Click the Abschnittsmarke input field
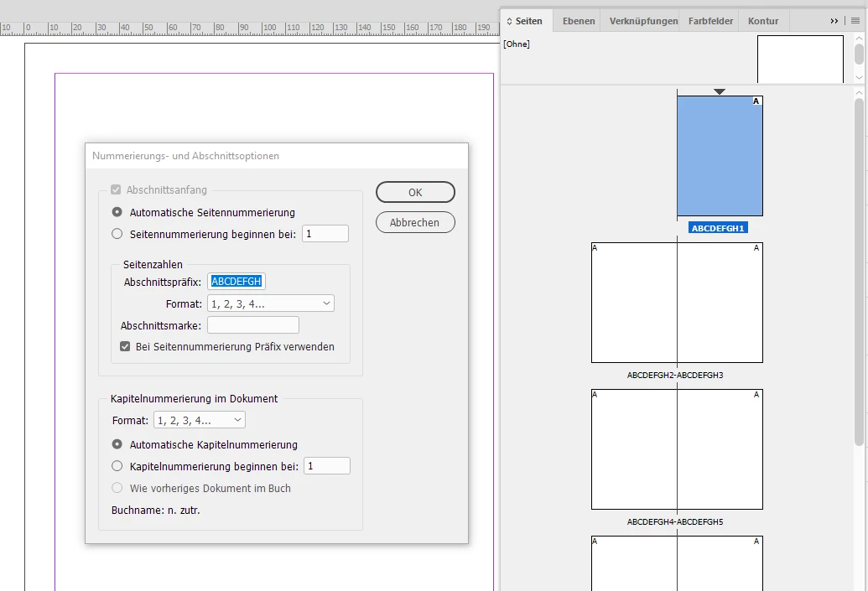This screenshot has height=591, width=868. [x=253, y=324]
